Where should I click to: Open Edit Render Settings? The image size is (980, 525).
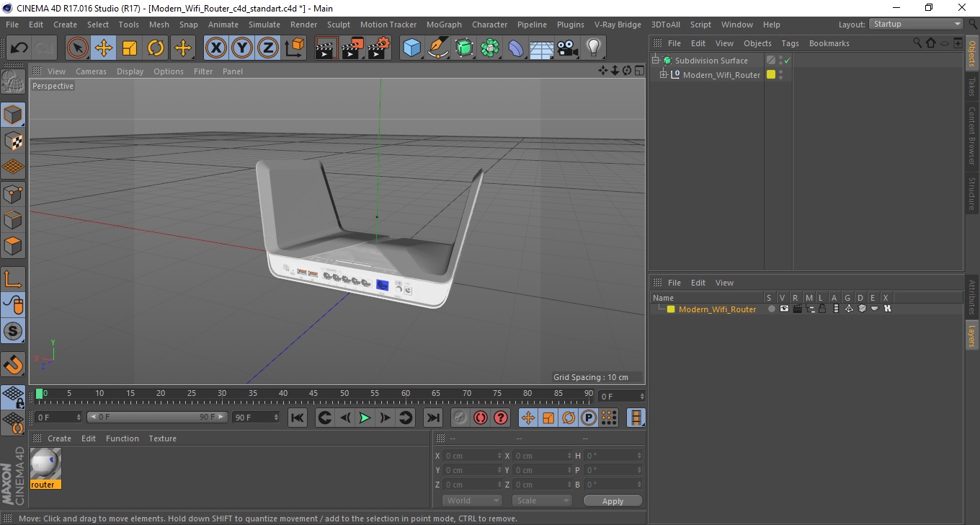pos(379,48)
